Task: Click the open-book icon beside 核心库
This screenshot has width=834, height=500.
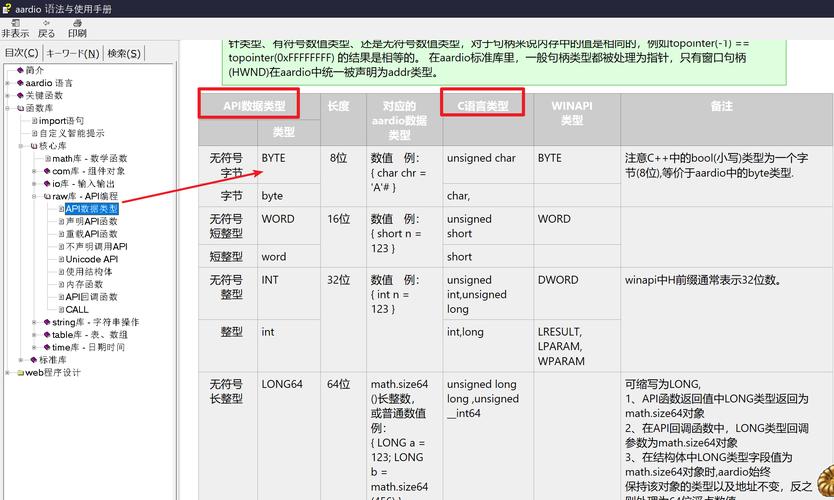Action: pos(34,146)
